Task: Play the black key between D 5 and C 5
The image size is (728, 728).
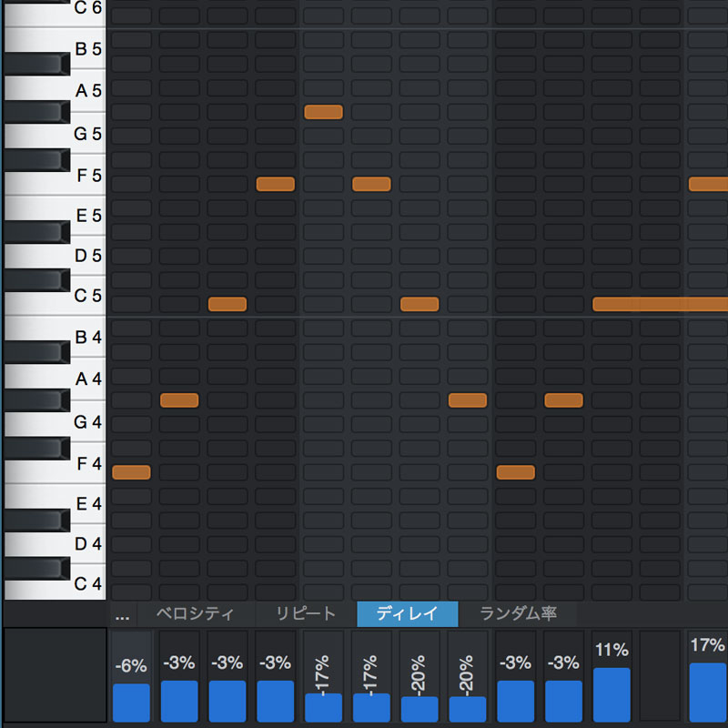Action: tap(37, 280)
